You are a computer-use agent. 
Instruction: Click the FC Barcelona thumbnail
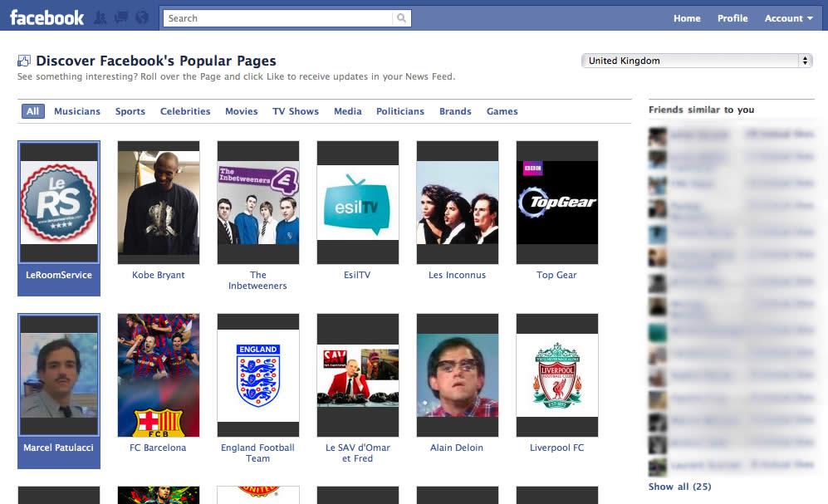tap(159, 375)
